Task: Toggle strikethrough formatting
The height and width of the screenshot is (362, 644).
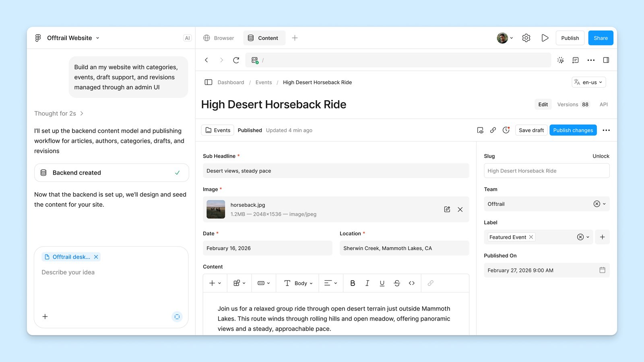Action: pos(397,283)
